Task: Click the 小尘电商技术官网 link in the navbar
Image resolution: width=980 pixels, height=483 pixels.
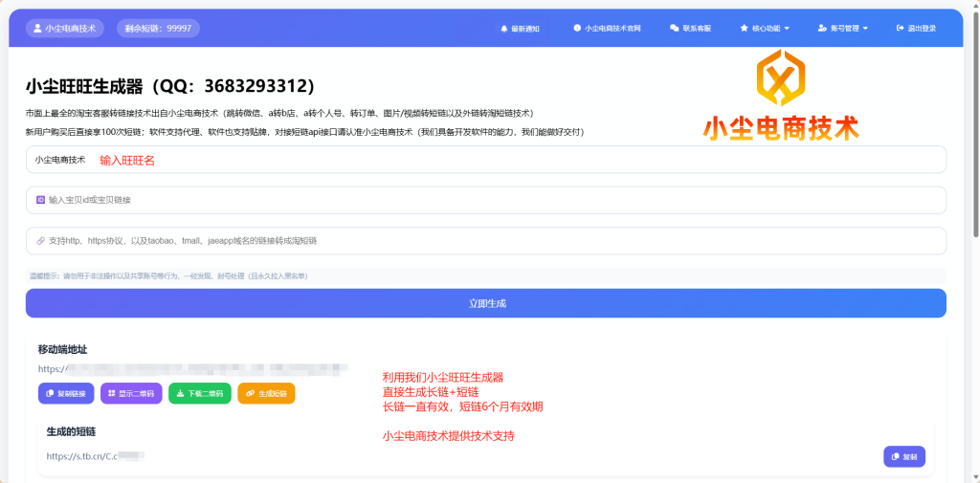Action: [607, 29]
